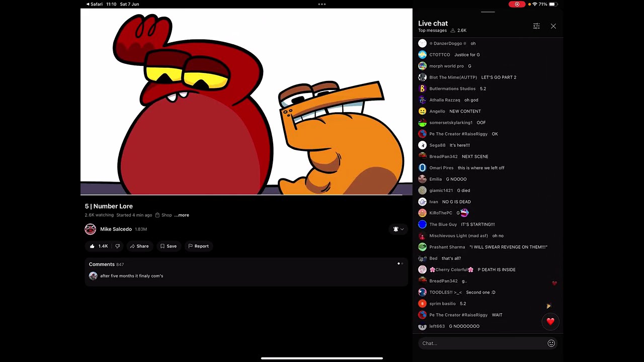Image resolution: width=644 pixels, height=362 pixels.
Task: Open syrim basilio avatar in chat
Action: [422, 304]
